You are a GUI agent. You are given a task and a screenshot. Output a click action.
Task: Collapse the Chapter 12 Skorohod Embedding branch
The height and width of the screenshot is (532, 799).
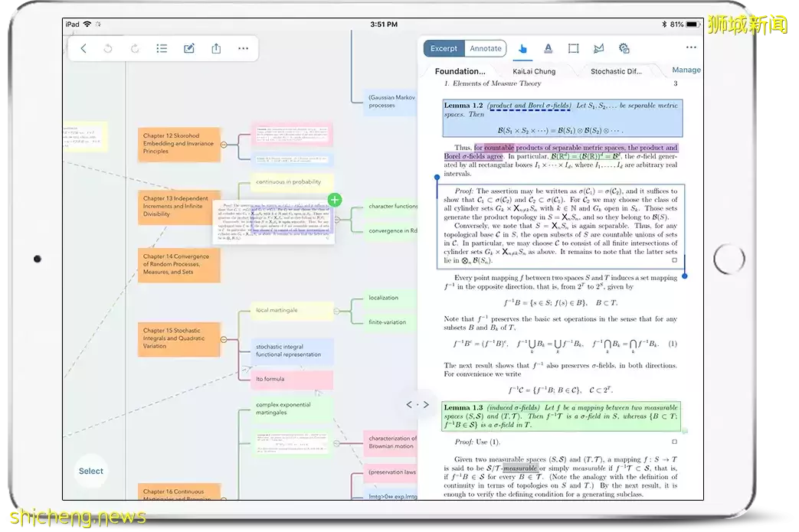click(x=224, y=144)
